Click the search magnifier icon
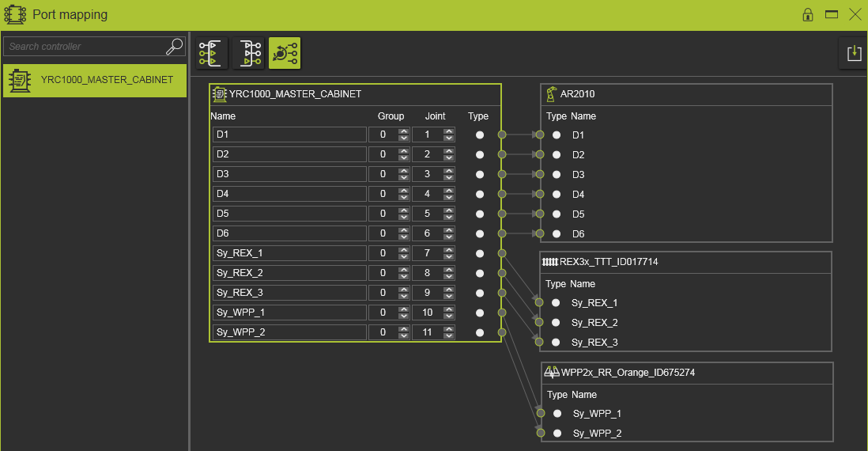 (x=174, y=47)
